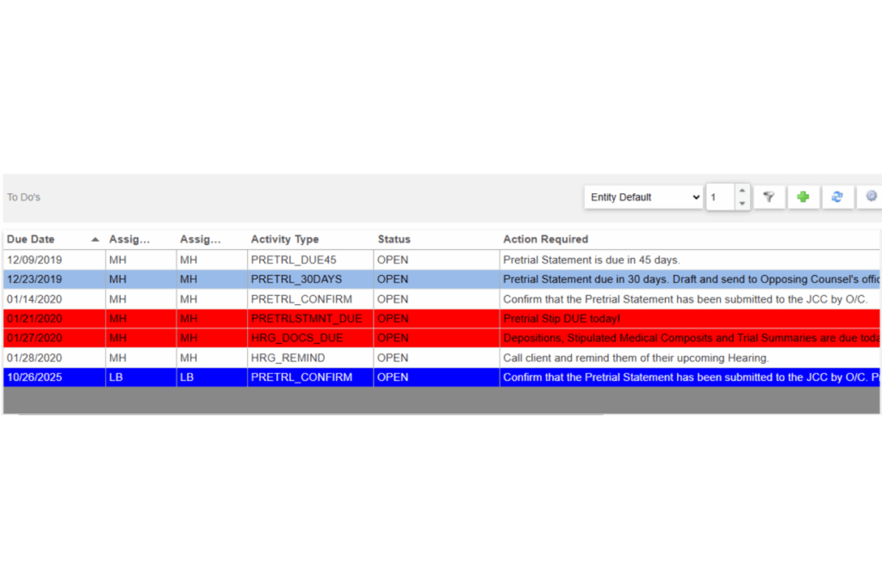The image size is (882, 588).
Task: Click OPEN status in the HRG_REMIND row
Action: [393, 357]
